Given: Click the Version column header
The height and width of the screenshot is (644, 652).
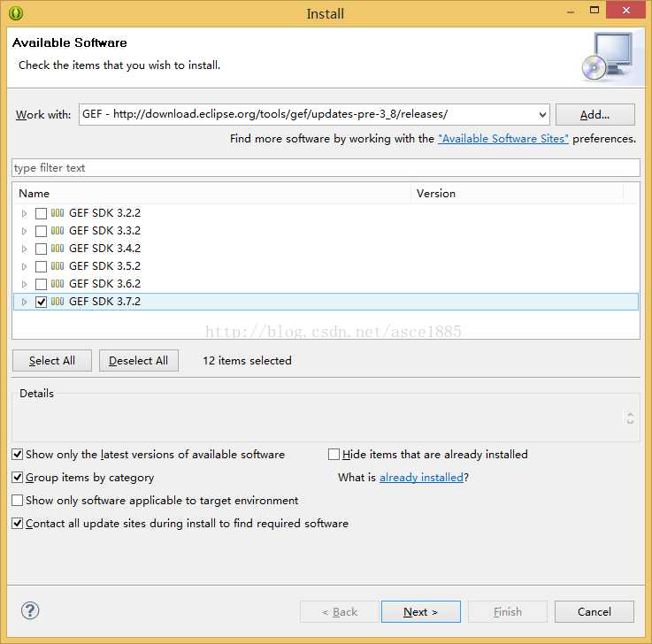Looking at the screenshot, I should (518, 194).
